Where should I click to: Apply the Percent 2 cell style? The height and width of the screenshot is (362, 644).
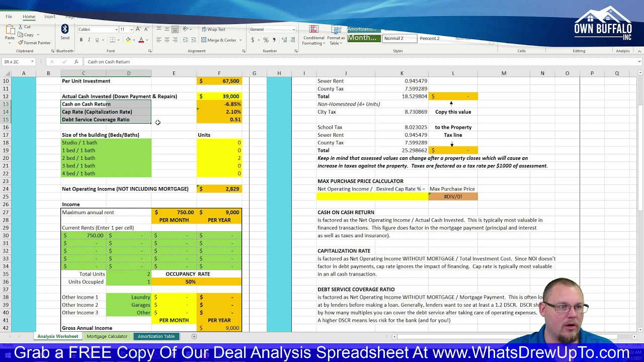coord(430,38)
